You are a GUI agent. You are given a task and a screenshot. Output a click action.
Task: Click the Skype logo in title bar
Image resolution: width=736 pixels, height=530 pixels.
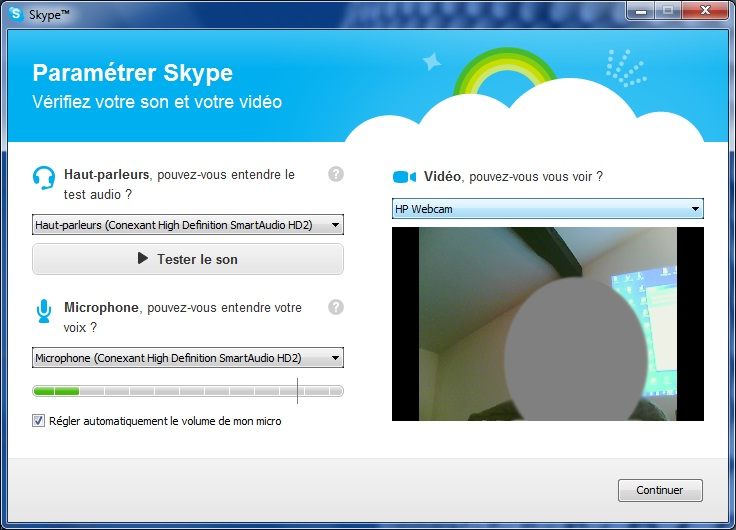tap(16, 14)
